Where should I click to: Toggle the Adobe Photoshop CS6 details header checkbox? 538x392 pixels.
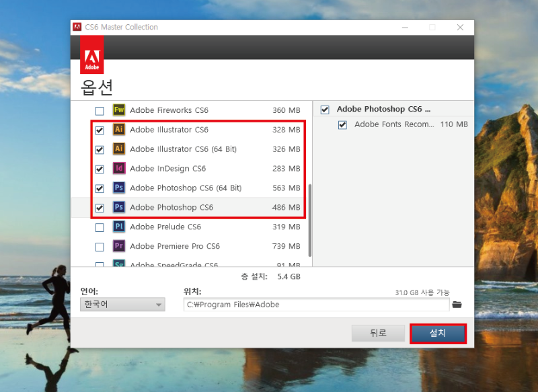pos(325,110)
